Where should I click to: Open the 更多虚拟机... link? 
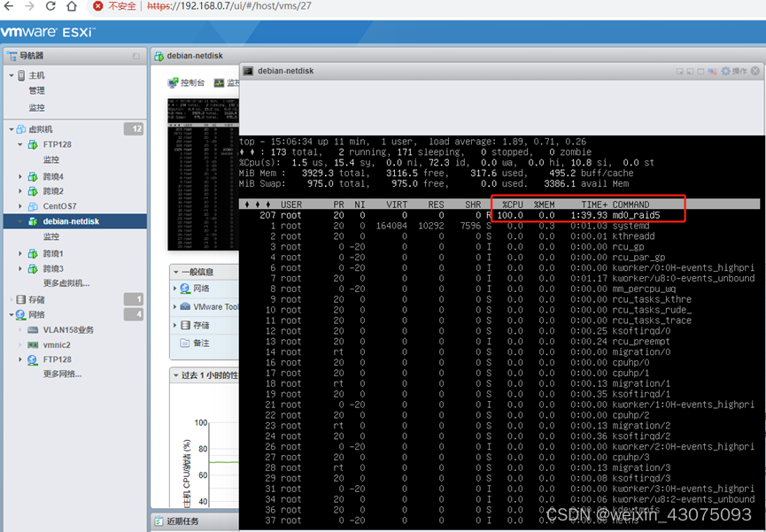pyautogui.click(x=66, y=283)
